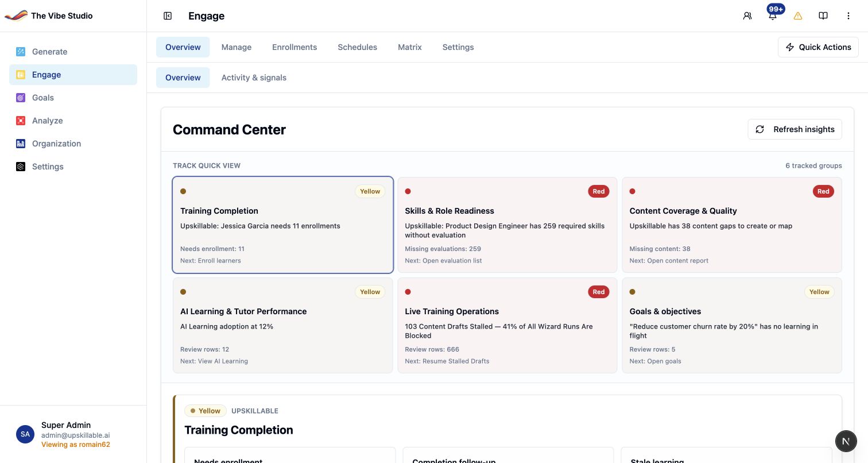Open the three-dot more options menu
The height and width of the screenshot is (463, 868).
(848, 16)
